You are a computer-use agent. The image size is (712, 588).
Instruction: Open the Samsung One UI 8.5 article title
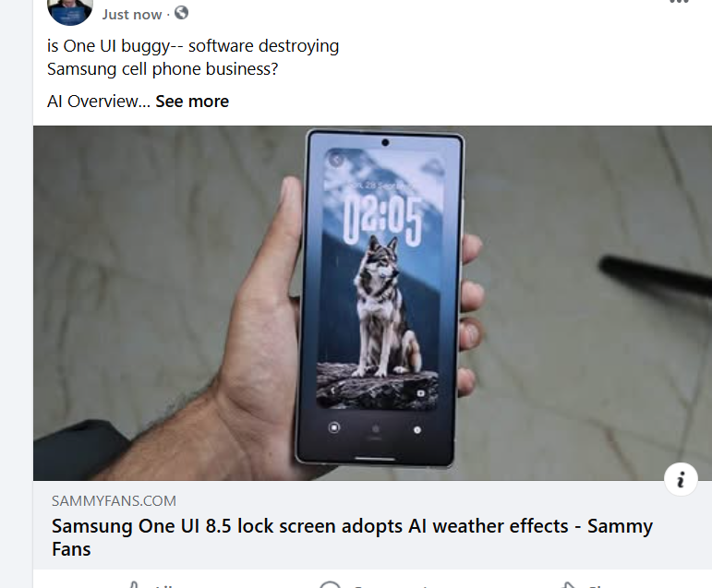click(x=352, y=537)
